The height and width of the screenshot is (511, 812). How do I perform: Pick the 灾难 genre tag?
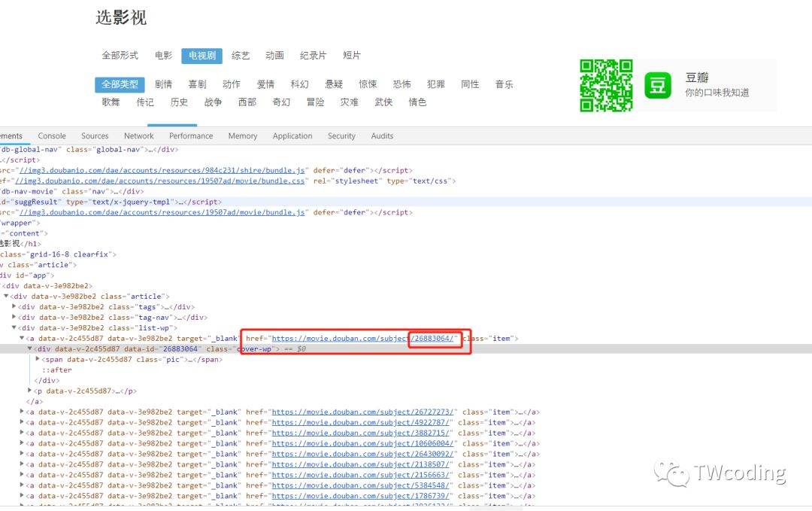pyautogui.click(x=350, y=102)
